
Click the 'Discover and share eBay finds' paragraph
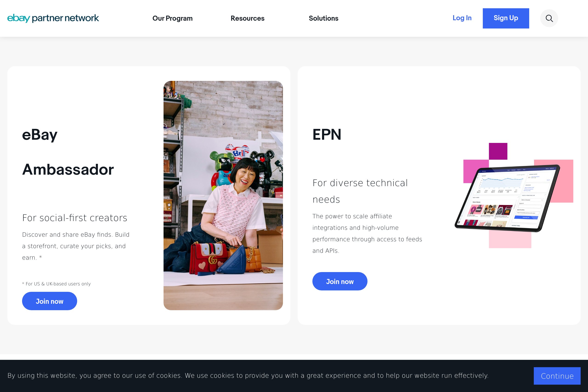tap(76, 246)
